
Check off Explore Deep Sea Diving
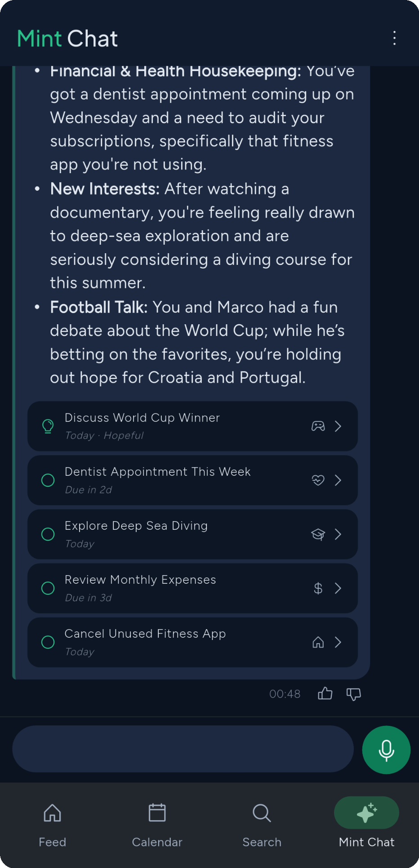tap(48, 534)
